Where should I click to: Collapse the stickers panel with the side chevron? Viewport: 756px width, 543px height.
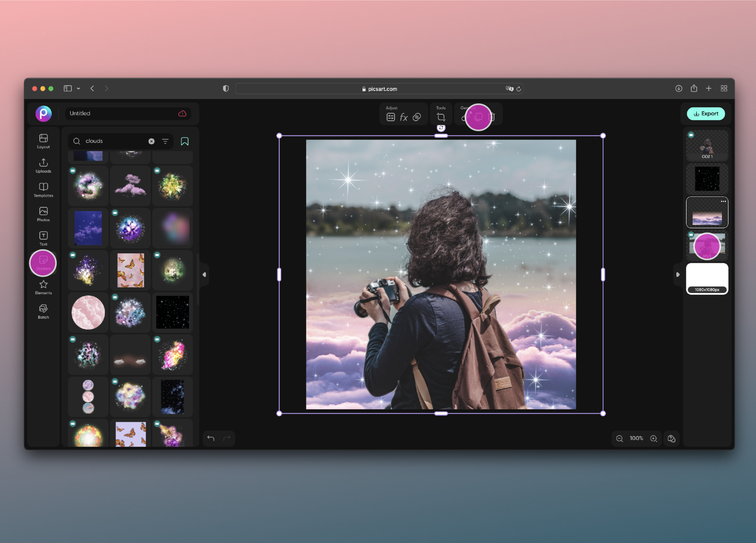click(204, 274)
